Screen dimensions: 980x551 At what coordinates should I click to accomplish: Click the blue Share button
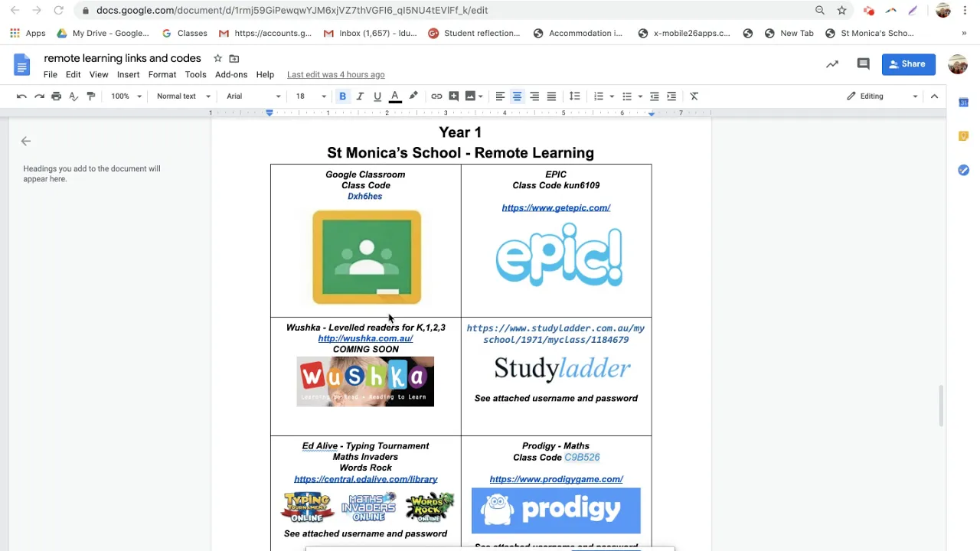(909, 64)
